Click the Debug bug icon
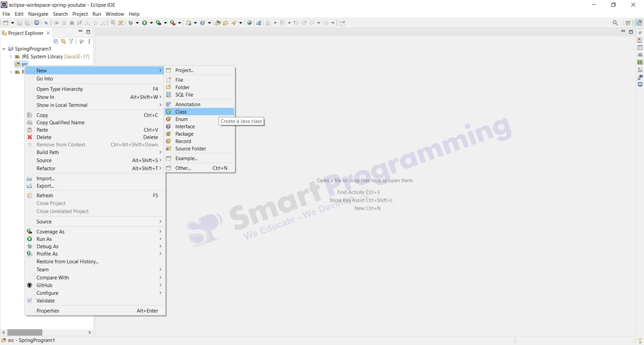The width and height of the screenshot is (644, 345). (x=131, y=23)
